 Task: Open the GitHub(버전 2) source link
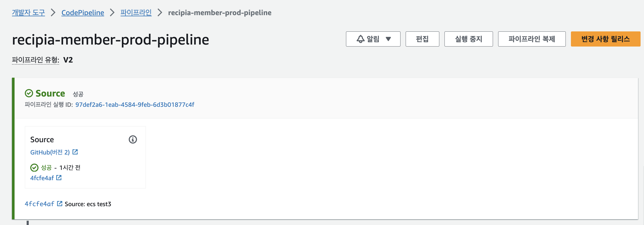coord(50,152)
